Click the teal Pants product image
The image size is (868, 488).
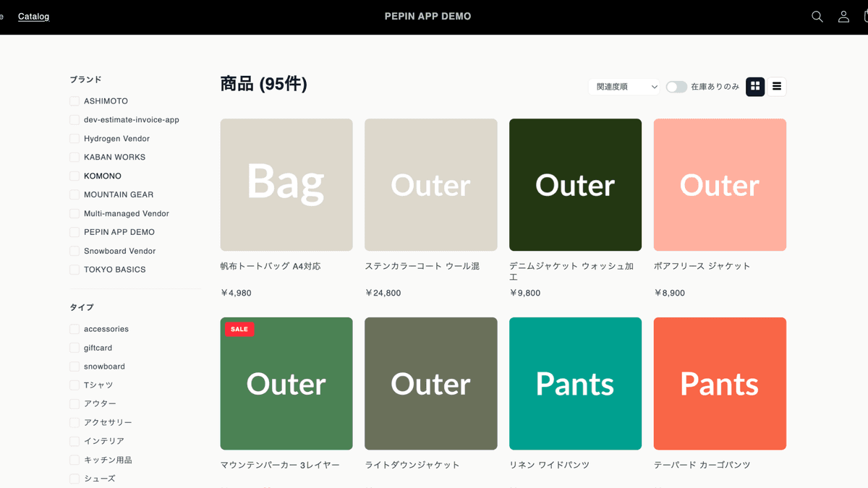click(575, 383)
